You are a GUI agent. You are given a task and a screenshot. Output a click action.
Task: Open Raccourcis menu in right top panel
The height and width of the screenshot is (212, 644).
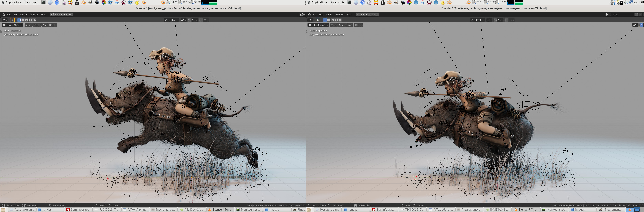pos(337,2)
